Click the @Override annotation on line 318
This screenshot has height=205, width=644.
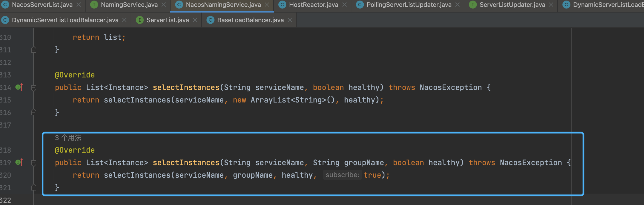(75, 150)
